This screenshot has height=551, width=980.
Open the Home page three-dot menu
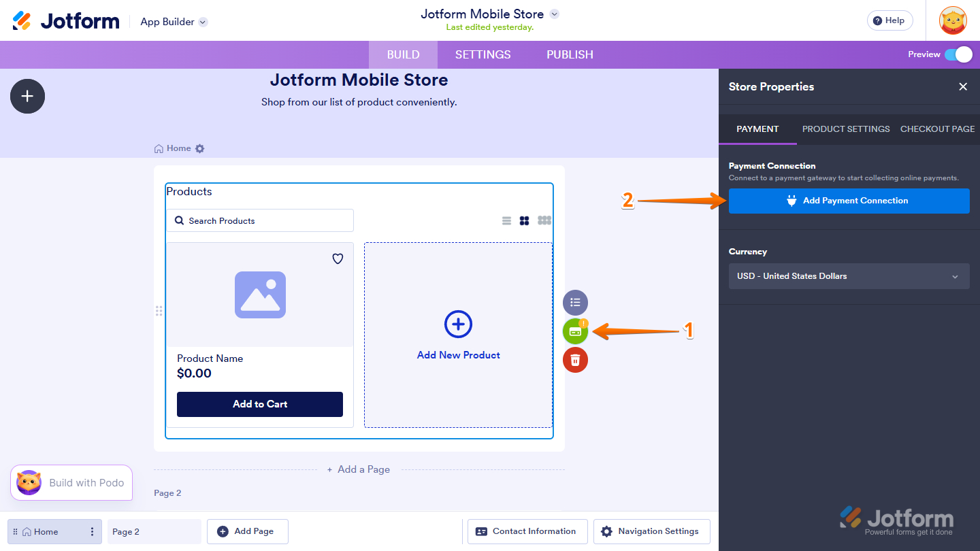pyautogui.click(x=93, y=532)
